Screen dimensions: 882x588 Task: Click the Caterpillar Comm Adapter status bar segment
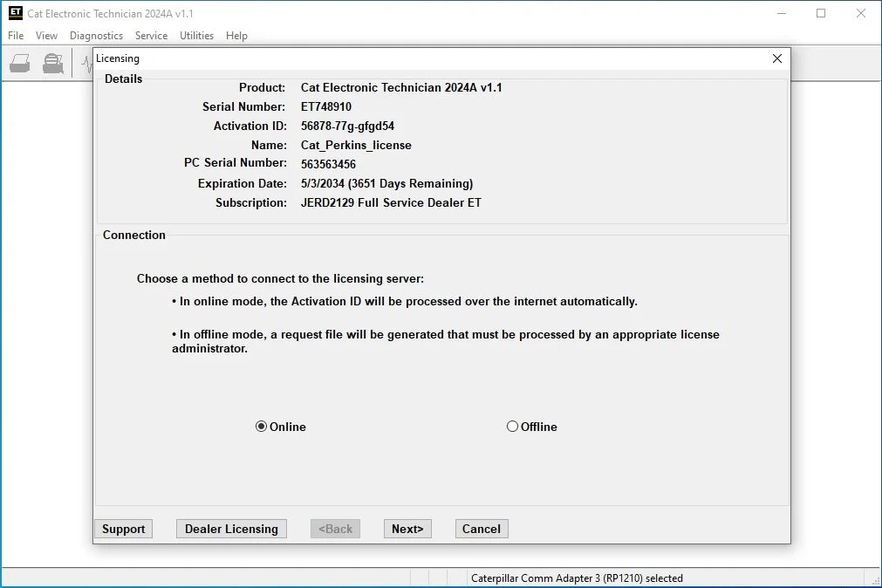click(x=578, y=578)
